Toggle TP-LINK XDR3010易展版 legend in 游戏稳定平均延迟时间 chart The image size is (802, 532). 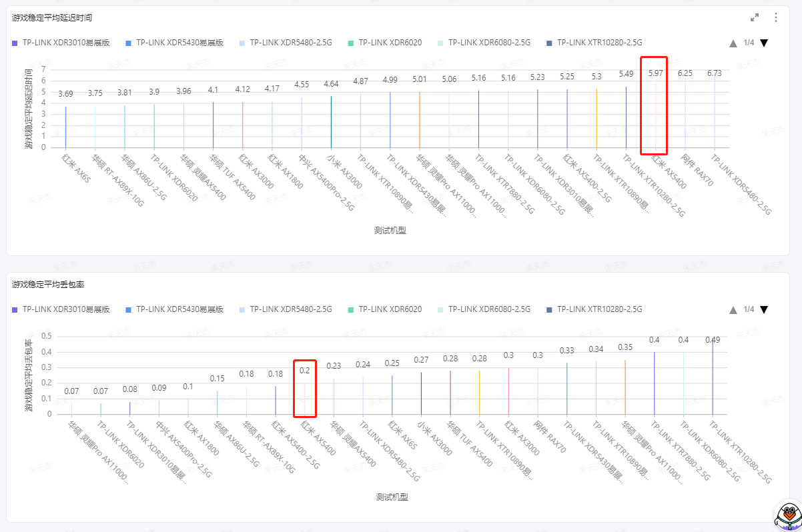click(x=61, y=43)
